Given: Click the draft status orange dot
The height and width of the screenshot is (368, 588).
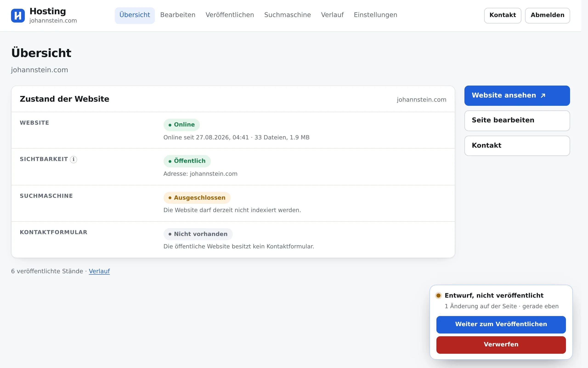Looking at the screenshot, I should [438, 296].
